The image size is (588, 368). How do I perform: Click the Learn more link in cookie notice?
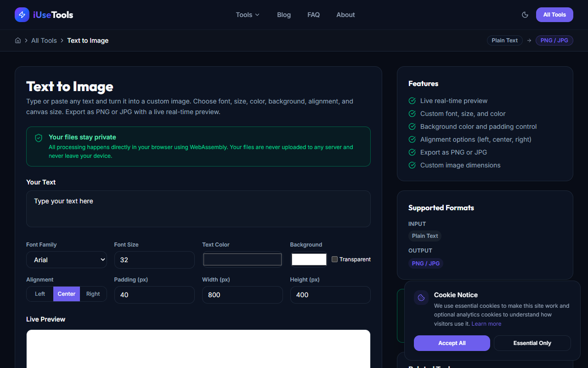(x=486, y=323)
